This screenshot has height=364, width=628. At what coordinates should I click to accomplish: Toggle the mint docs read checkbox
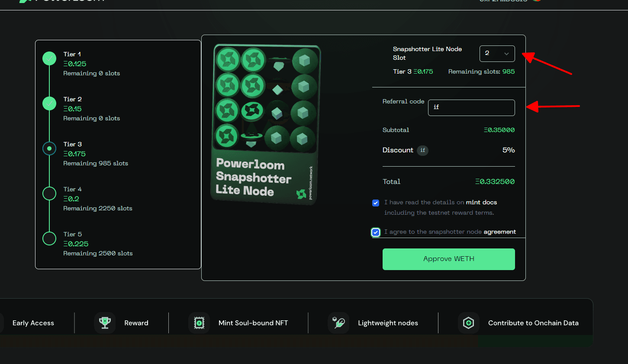tap(376, 203)
